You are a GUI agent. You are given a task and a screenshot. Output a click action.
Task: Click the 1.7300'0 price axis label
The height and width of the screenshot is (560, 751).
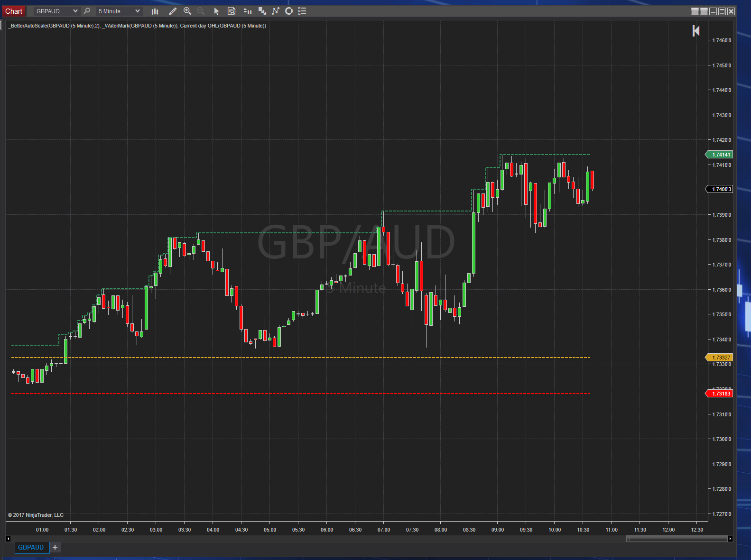coord(722,439)
